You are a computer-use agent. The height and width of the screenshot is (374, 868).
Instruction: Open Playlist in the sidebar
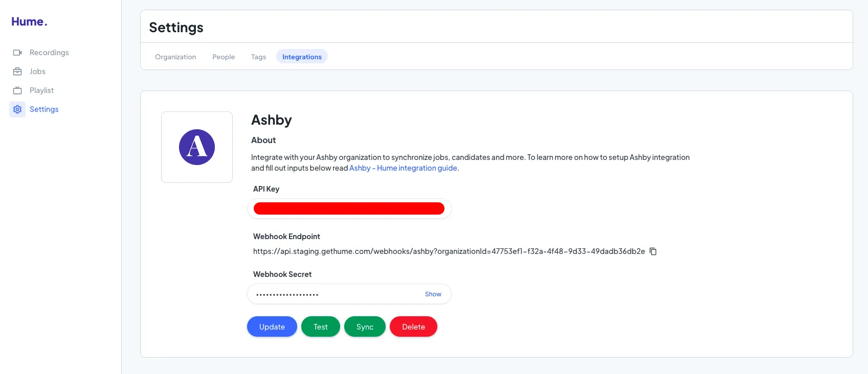coord(41,90)
